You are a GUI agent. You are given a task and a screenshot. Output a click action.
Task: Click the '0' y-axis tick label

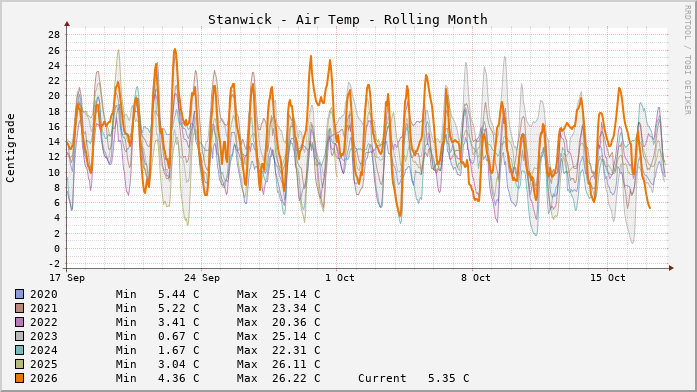[57, 248]
